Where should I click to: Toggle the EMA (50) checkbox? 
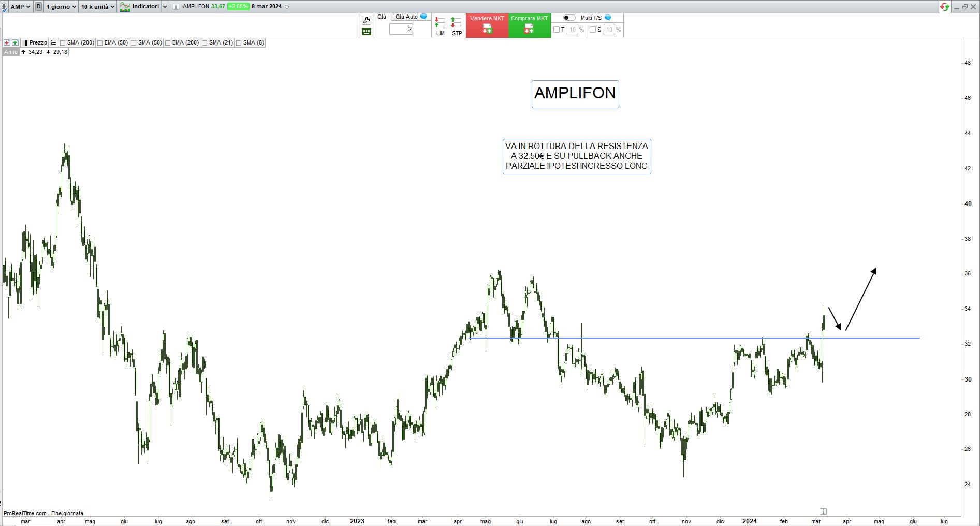tap(100, 43)
